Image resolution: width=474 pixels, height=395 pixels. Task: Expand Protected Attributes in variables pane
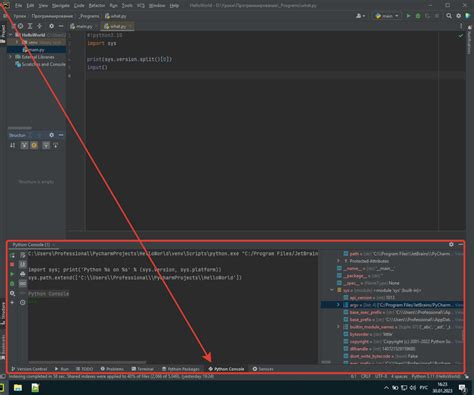(338, 261)
